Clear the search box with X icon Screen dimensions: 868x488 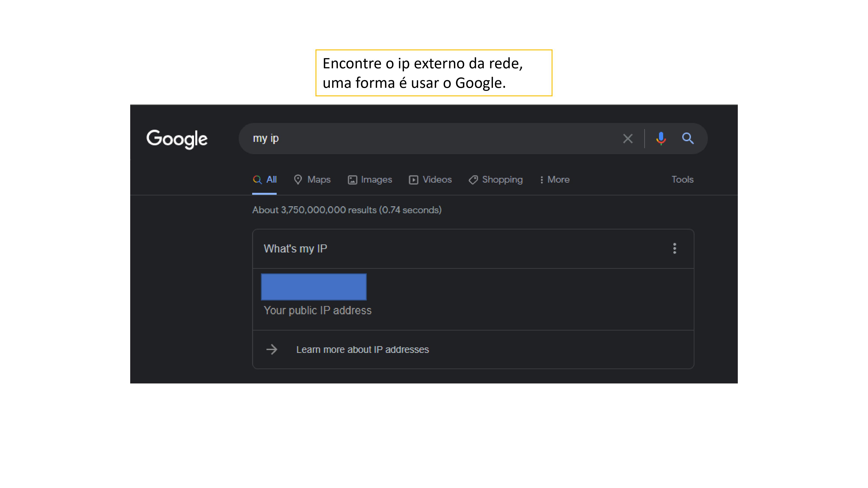(x=627, y=139)
